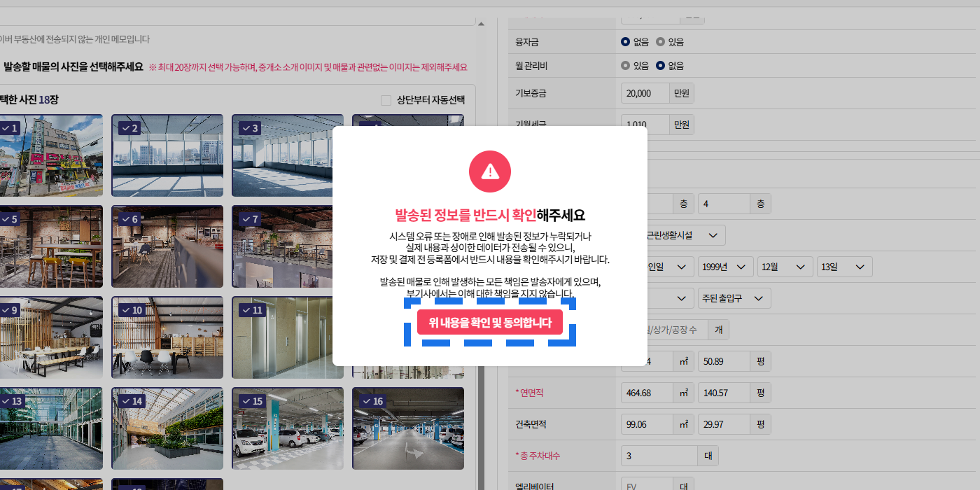Click the red warning icon in the dialog

pos(490,171)
